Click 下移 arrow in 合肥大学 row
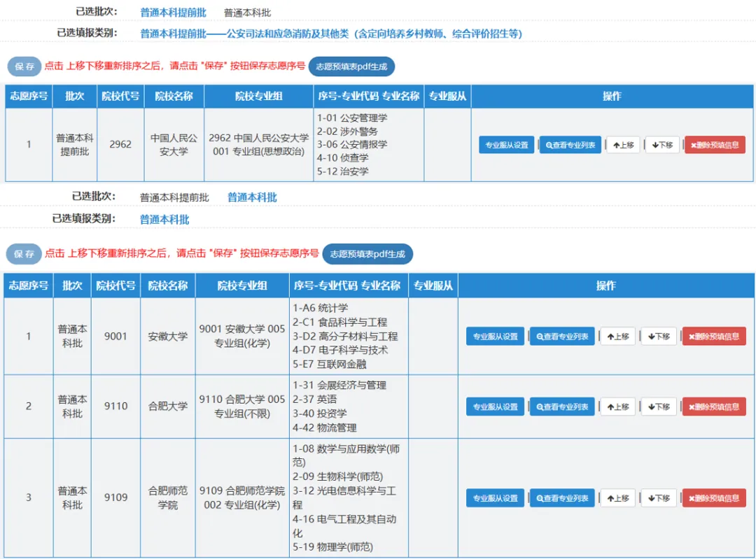Screen dimensions: 756x559 [x=659, y=406]
